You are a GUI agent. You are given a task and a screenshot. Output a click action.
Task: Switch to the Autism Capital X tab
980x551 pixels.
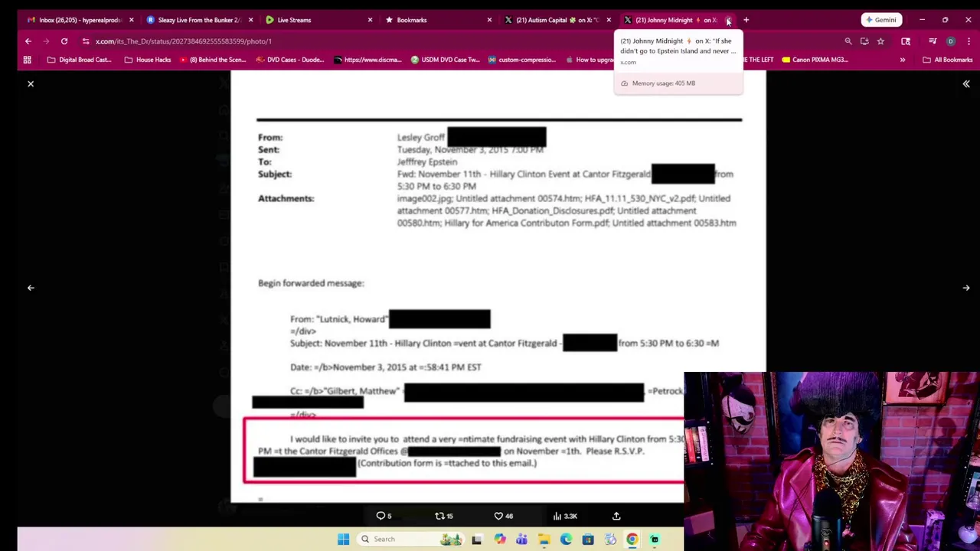tap(556, 20)
